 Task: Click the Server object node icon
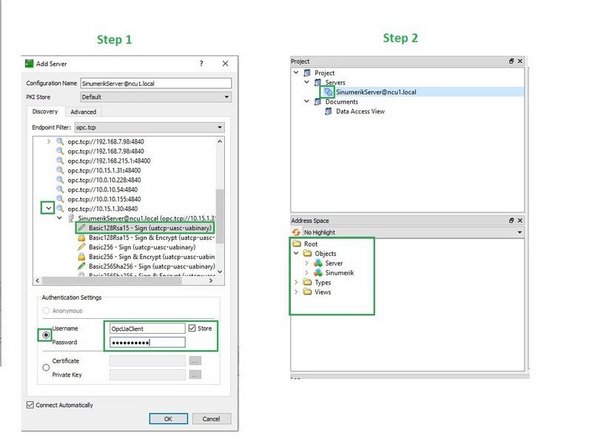[x=318, y=263]
